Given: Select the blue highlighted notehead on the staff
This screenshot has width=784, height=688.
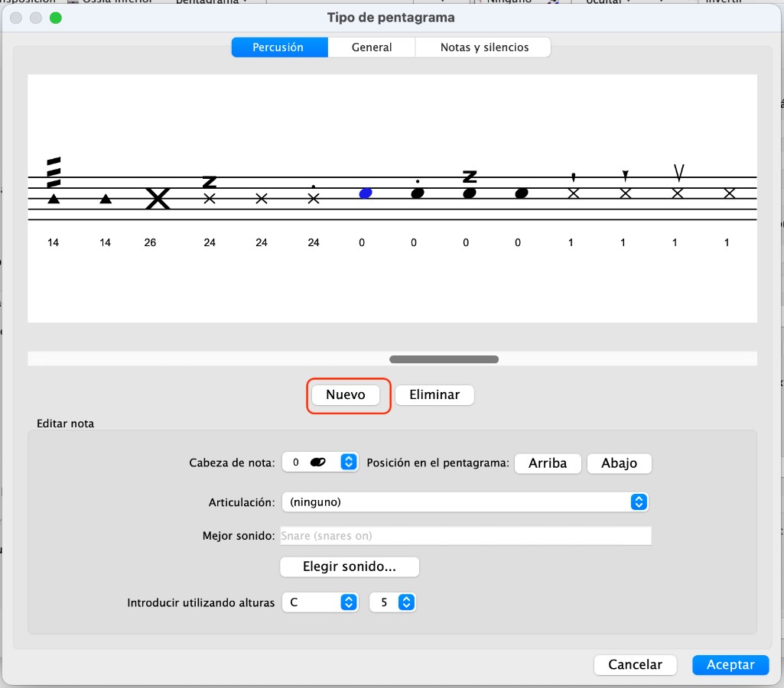Looking at the screenshot, I should pos(366,193).
